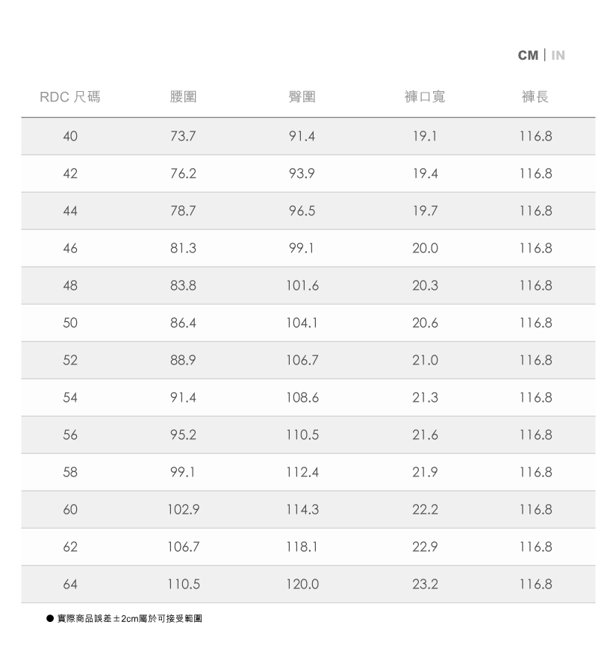616x672 pixels.
Task: Click waist value 76.2
Action: point(183,174)
